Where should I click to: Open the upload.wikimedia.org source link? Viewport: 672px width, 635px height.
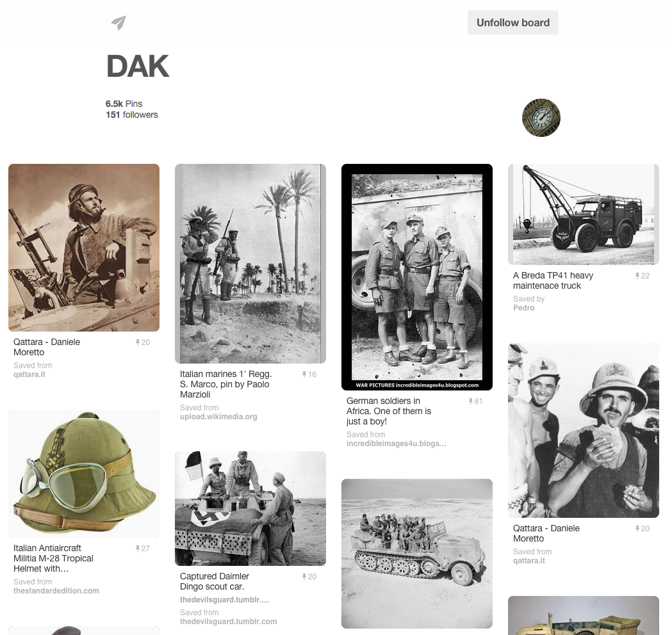(218, 417)
